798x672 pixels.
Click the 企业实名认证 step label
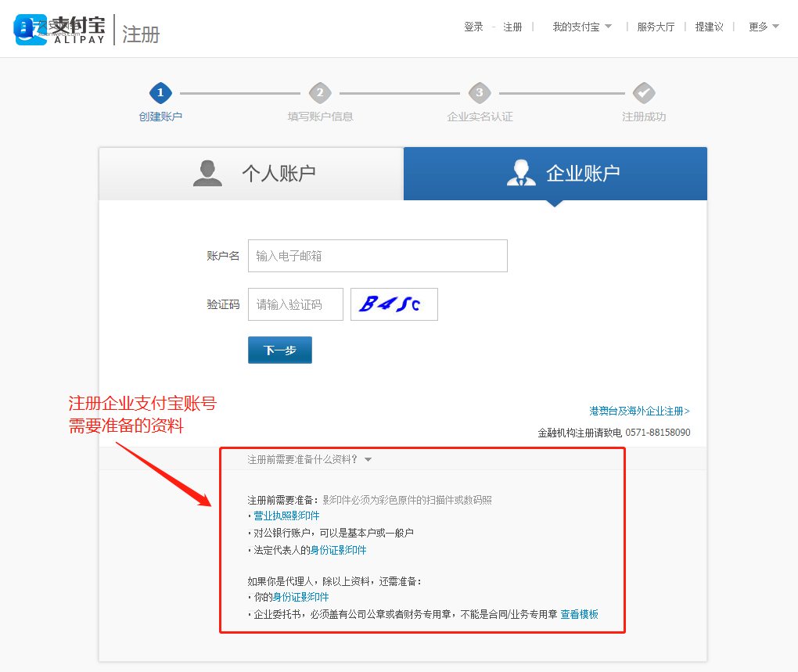480,117
